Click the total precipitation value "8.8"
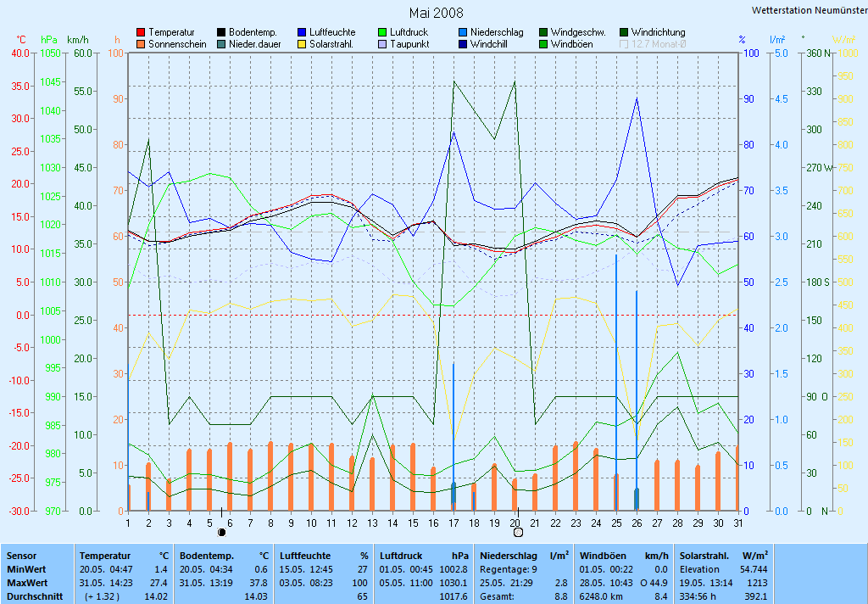Image resolution: width=868 pixels, height=604 pixels. coord(561,597)
